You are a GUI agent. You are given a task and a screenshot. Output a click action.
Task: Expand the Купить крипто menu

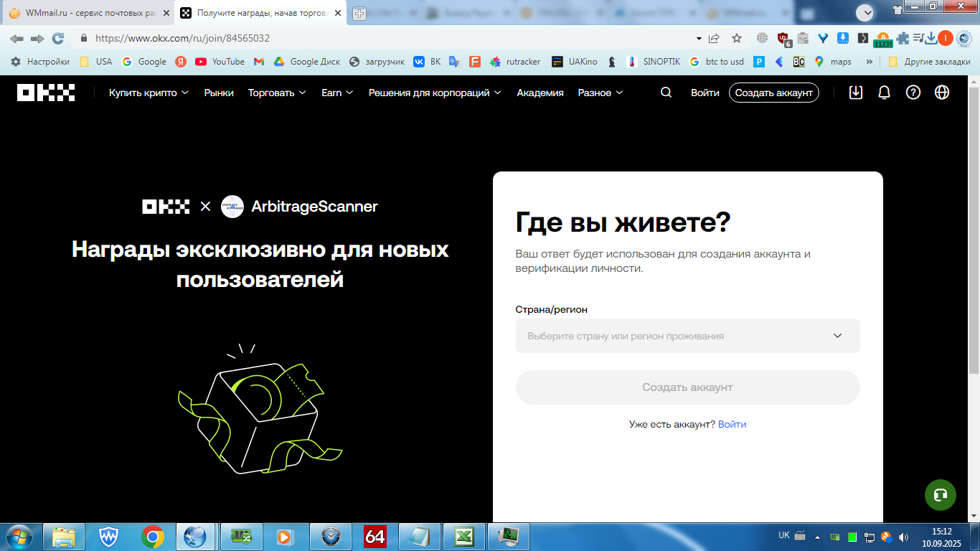pos(149,93)
